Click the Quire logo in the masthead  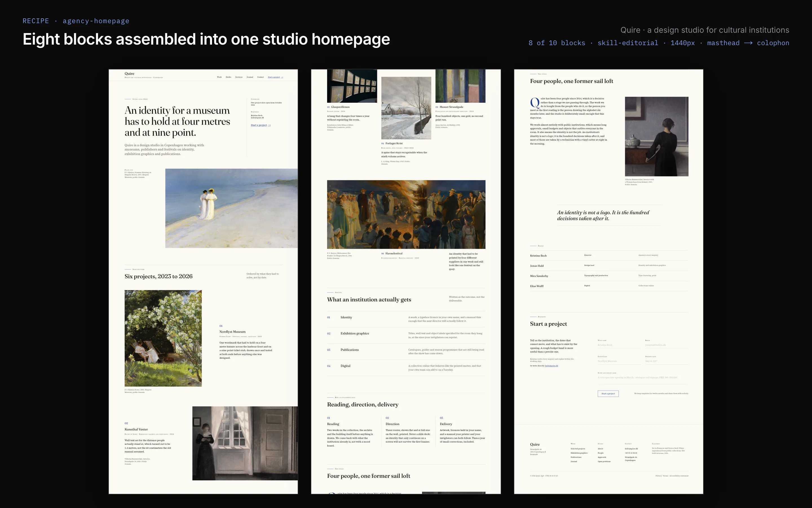(x=129, y=74)
